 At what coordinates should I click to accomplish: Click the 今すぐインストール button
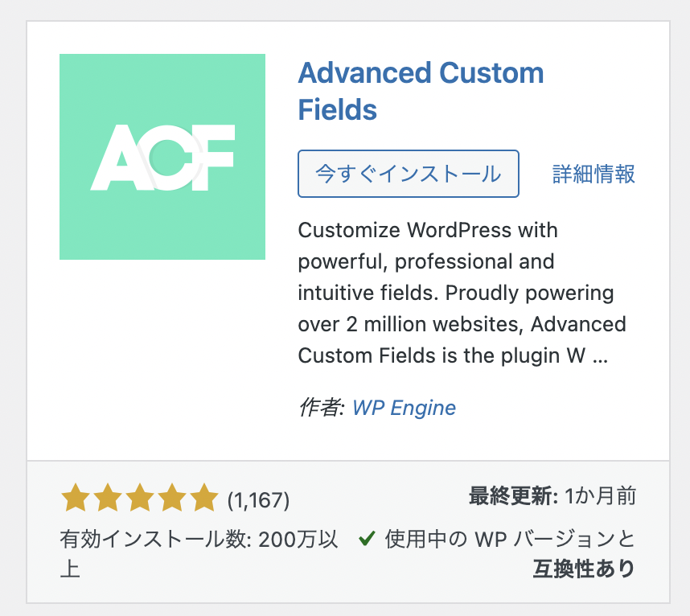[409, 174]
